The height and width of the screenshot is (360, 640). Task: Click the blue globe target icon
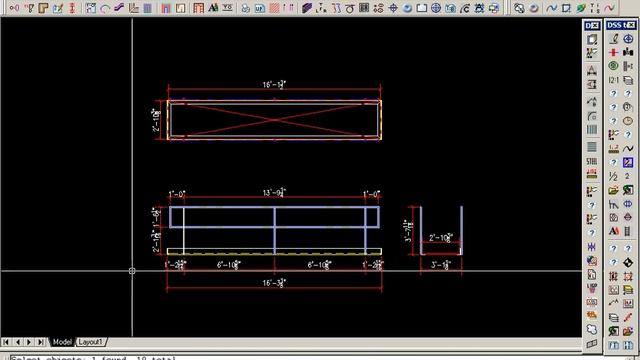coord(436,8)
